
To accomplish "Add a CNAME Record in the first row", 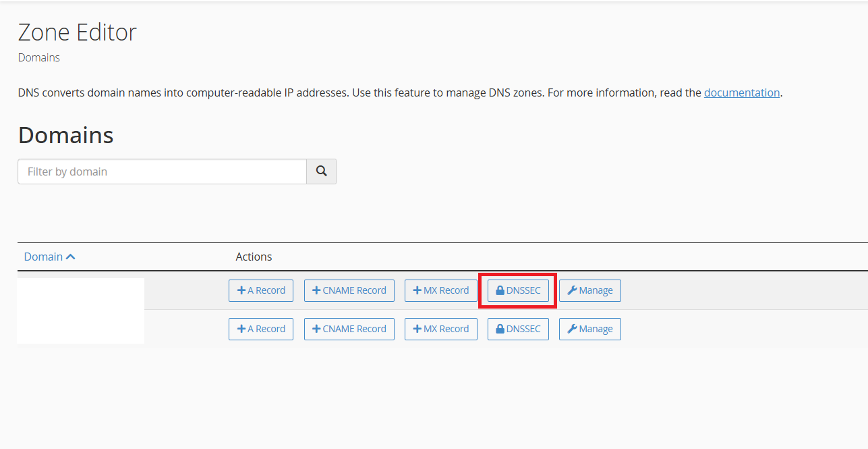I will tap(349, 290).
